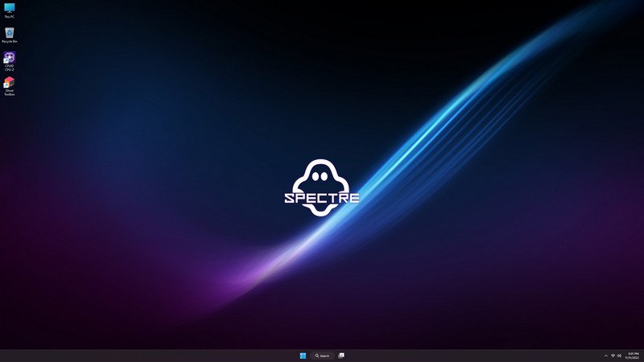
Task: Select the Ghost Toolbox shortcut icon
Action: pyautogui.click(x=10, y=86)
